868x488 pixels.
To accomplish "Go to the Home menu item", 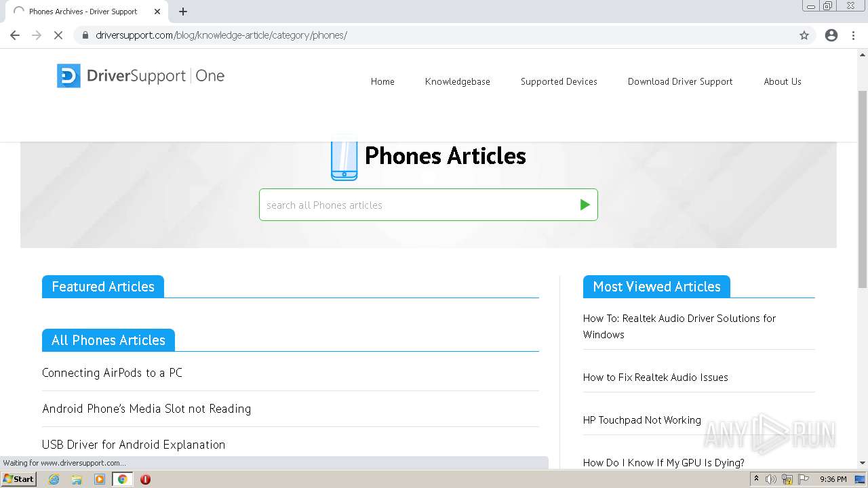I will point(382,81).
